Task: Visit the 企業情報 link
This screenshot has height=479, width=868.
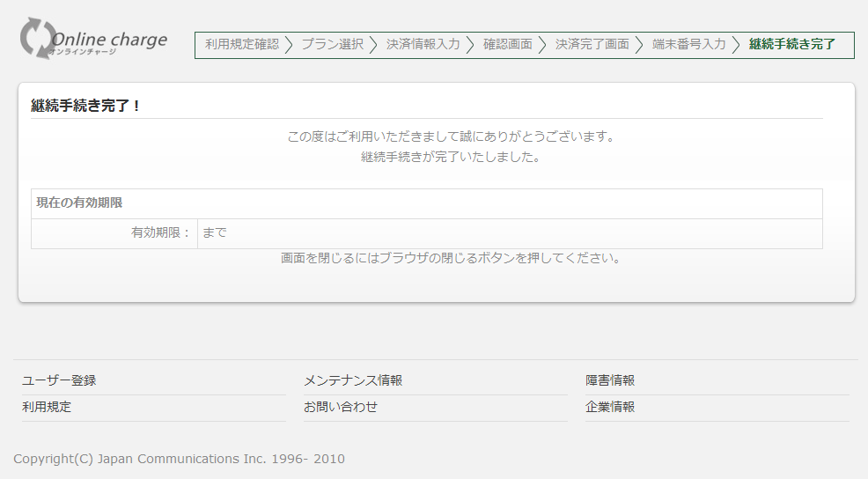Action: 610,407
